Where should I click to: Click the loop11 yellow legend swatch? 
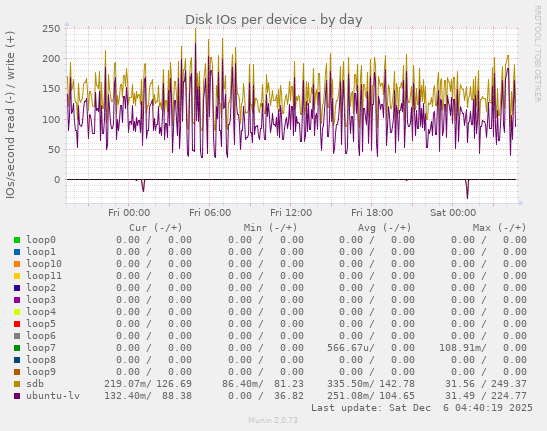coord(17,276)
